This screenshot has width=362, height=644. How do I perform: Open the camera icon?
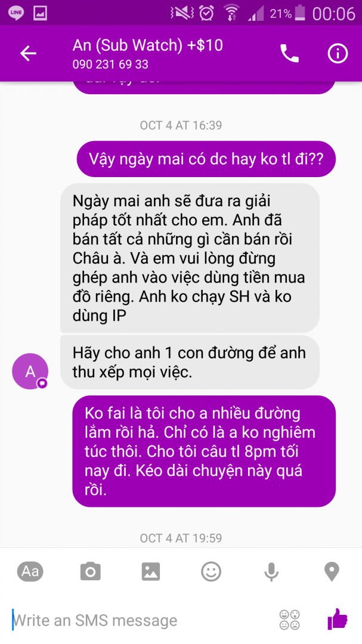(x=91, y=571)
